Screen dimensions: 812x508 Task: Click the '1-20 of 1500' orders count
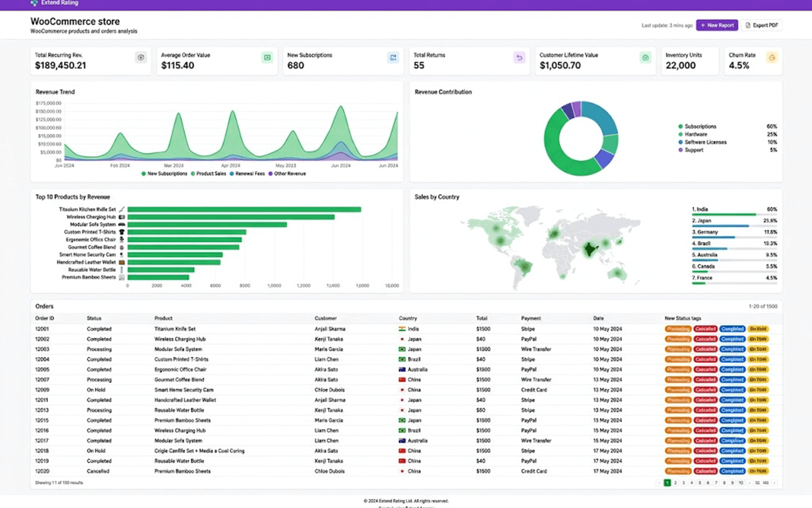click(763, 306)
